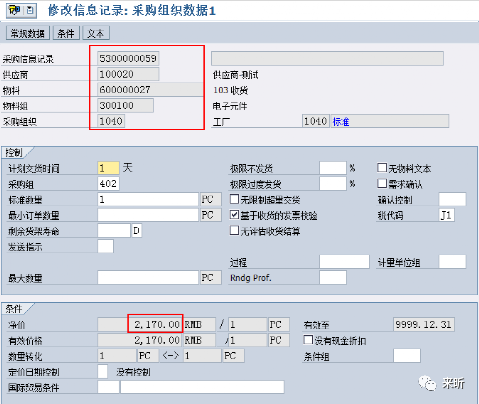Click the 工厂 field 1040

(316, 121)
